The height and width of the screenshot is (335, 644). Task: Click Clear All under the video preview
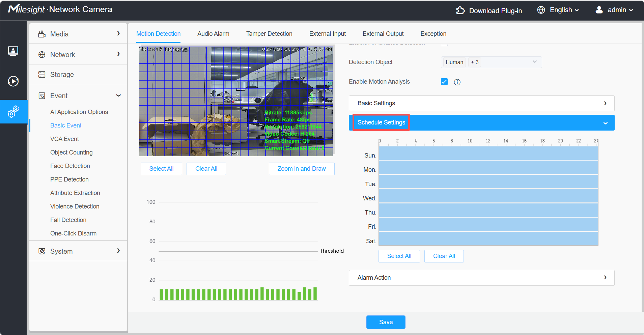click(x=206, y=169)
